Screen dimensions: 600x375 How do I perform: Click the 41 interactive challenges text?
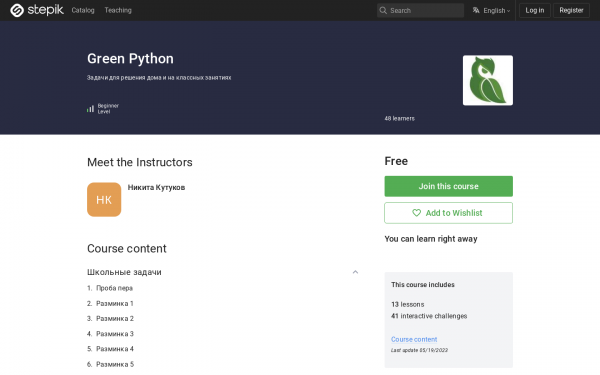click(429, 316)
